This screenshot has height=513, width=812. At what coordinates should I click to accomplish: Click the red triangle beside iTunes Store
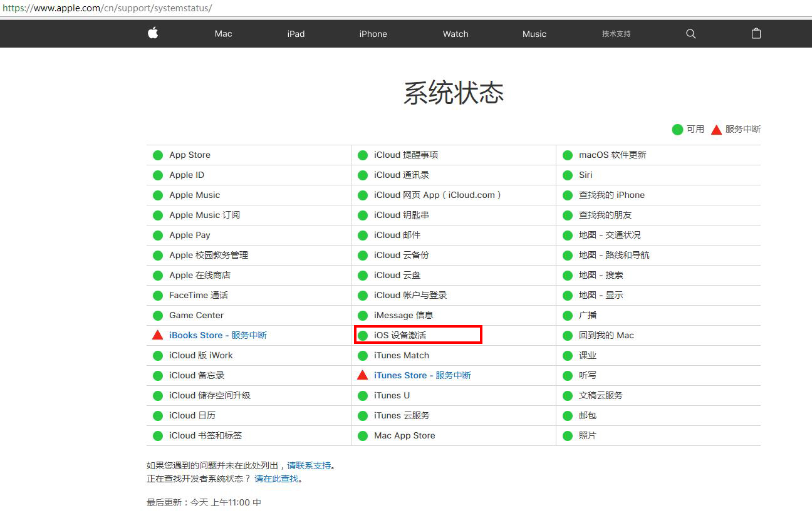(363, 375)
